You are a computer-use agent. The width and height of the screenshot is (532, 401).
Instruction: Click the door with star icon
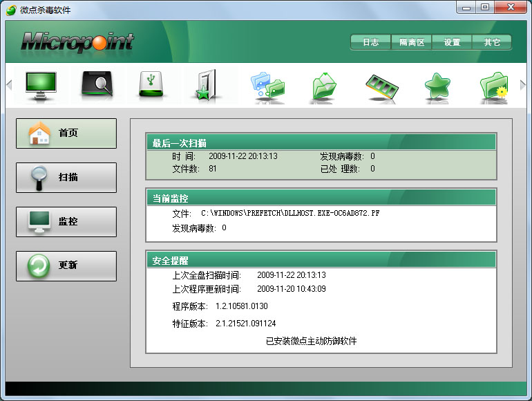(x=207, y=85)
